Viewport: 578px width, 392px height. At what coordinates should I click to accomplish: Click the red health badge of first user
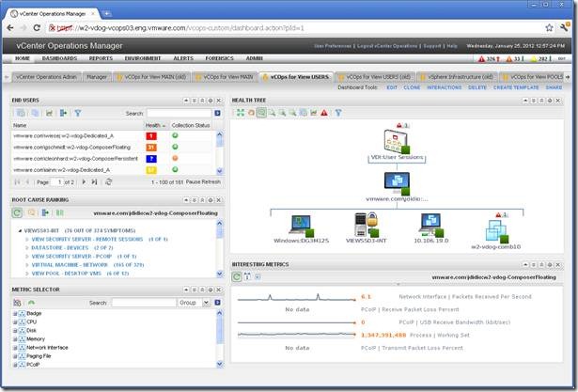point(151,136)
